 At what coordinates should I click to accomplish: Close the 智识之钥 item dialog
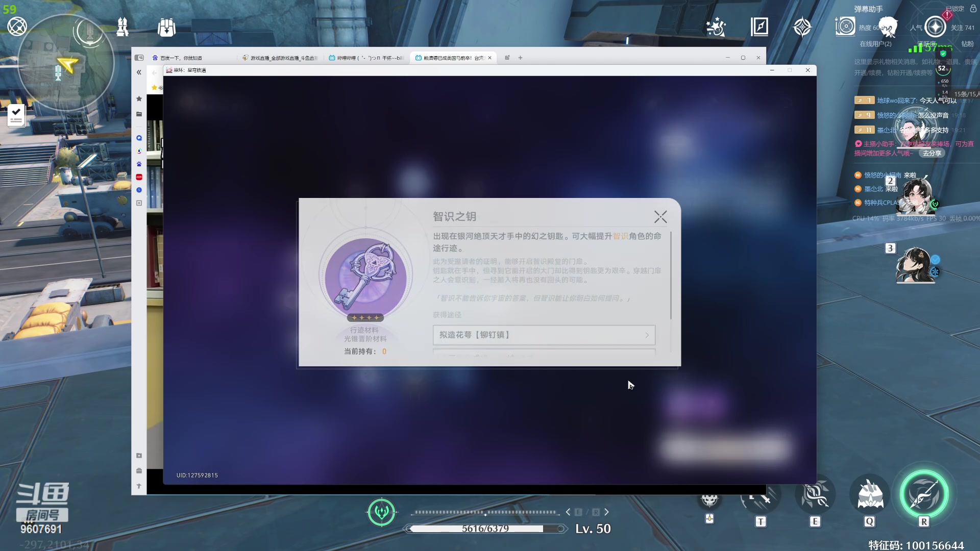coord(660,217)
